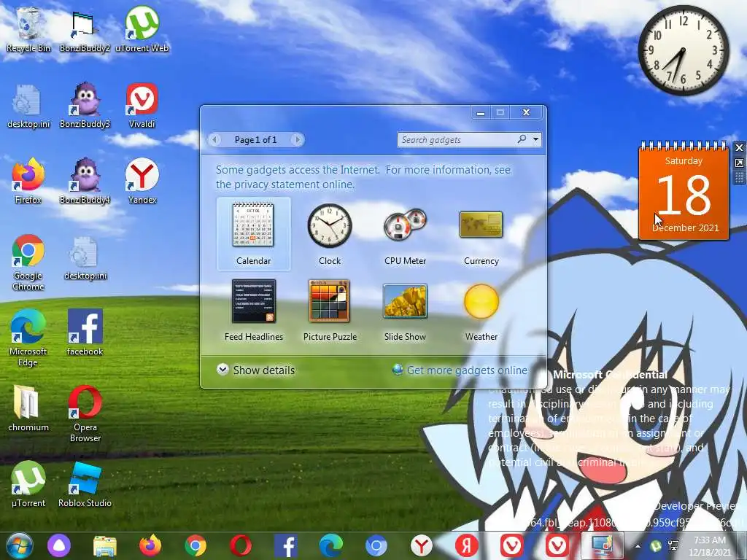747x560 pixels.
Task: Go to the previous gadget gallery page
Action: pos(215,139)
